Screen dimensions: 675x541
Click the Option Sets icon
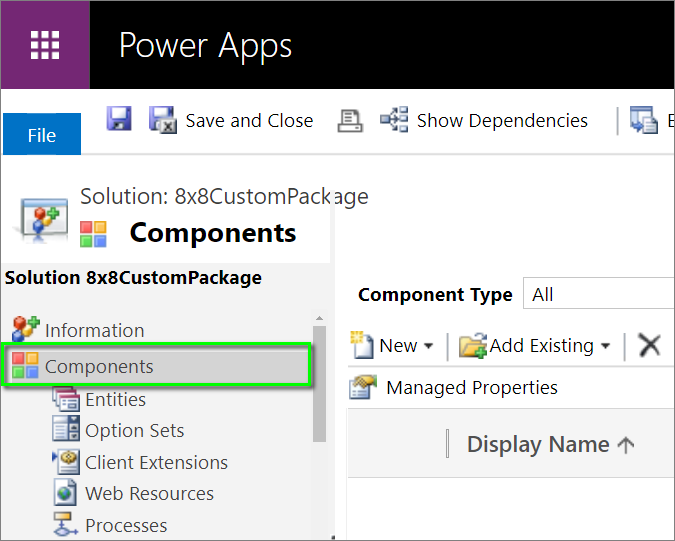point(66,428)
